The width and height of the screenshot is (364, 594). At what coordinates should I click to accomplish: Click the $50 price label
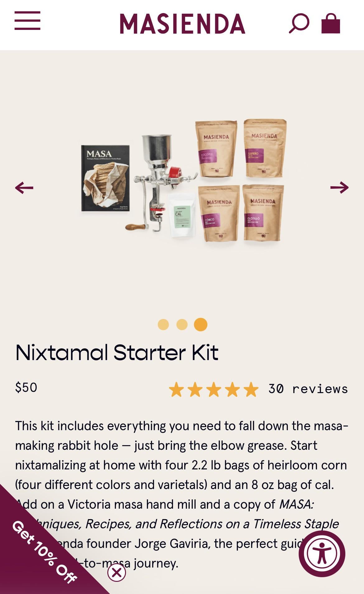(x=26, y=387)
